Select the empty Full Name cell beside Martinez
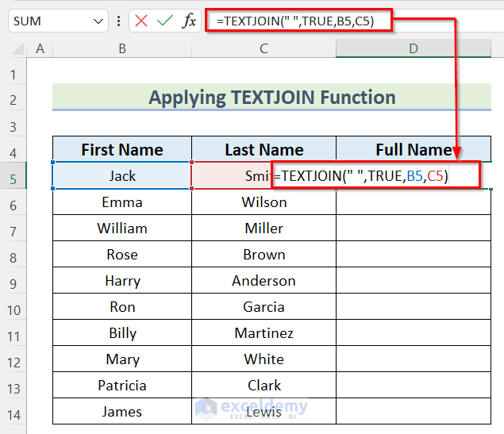Viewport: 504px width, 434px height. (414, 333)
